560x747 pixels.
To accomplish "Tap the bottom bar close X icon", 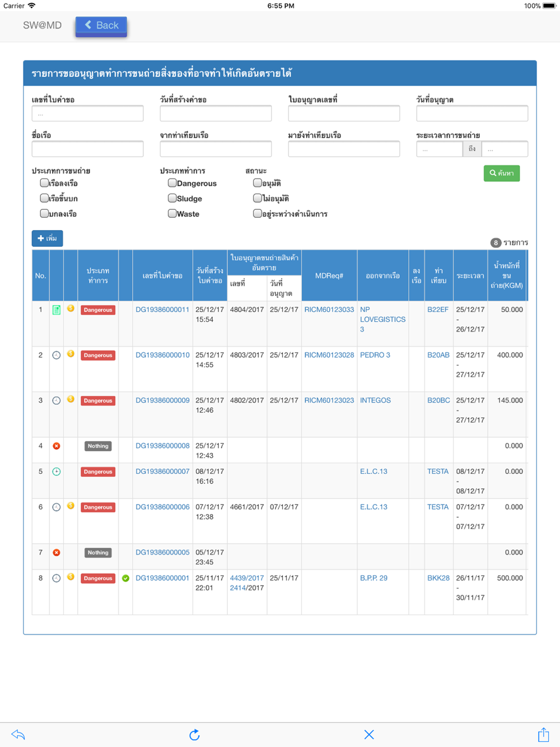I will (x=368, y=735).
